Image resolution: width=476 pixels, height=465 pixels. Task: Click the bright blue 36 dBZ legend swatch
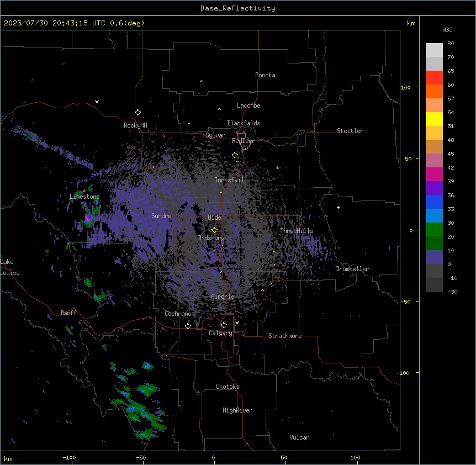[434, 202]
